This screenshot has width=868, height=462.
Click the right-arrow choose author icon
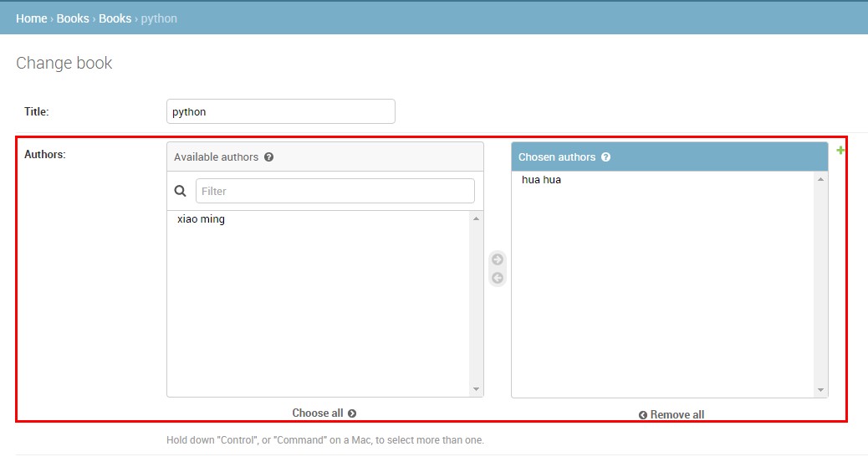coord(497,259)
